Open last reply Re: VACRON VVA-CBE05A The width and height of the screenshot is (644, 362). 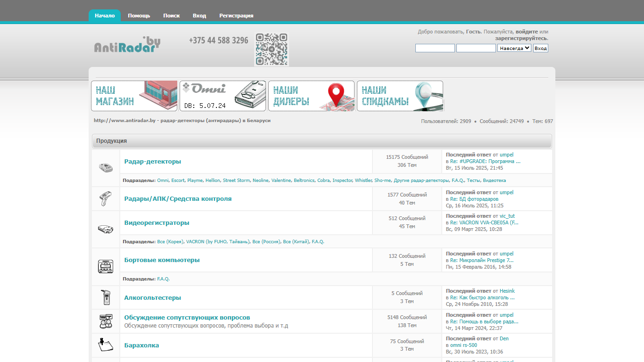click(x=484, y=222)
